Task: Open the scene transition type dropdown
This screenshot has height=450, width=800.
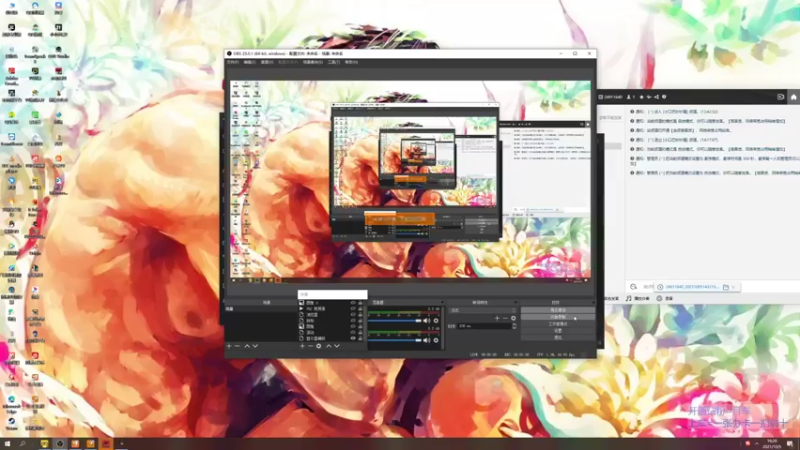Action: click(x=483, y=310)
